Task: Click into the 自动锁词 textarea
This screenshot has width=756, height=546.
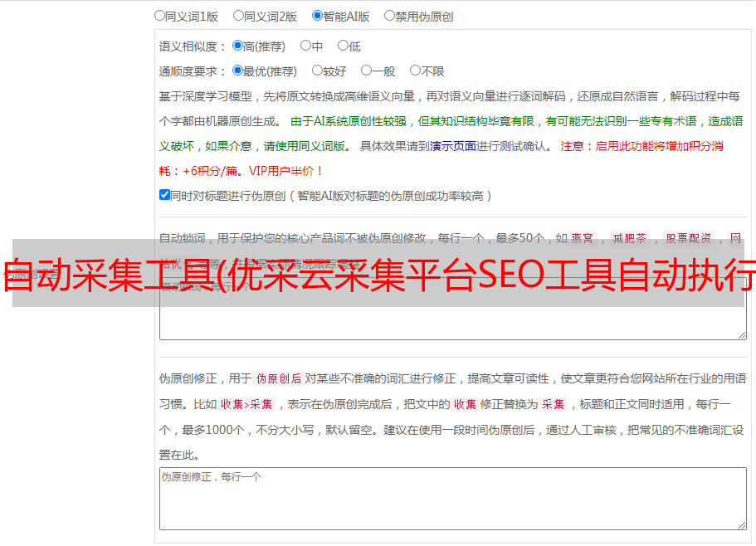Action: click(453, 309)
